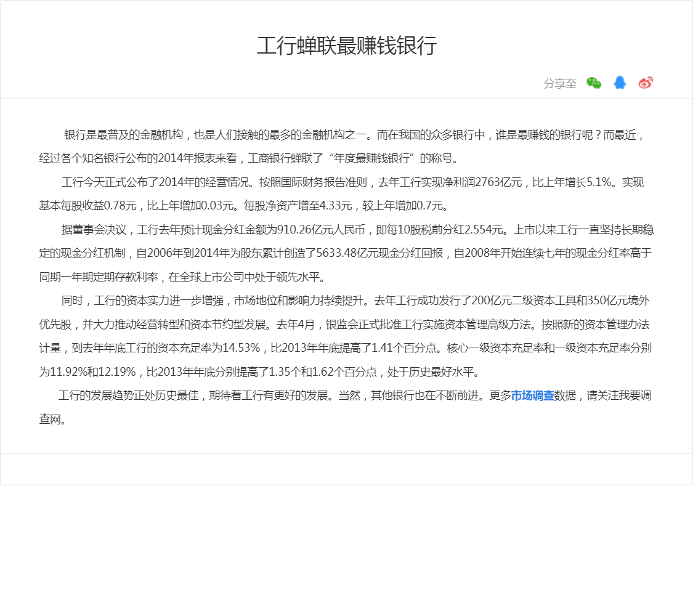
Task: Click the empty footer bar below article
Action: [346, 469]
